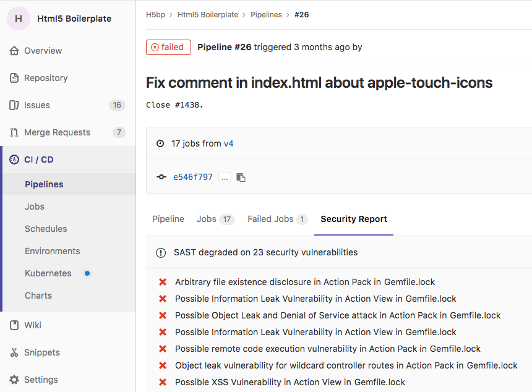
Task: Open Kubernetes in the sidebar
Action: [48, 273]
